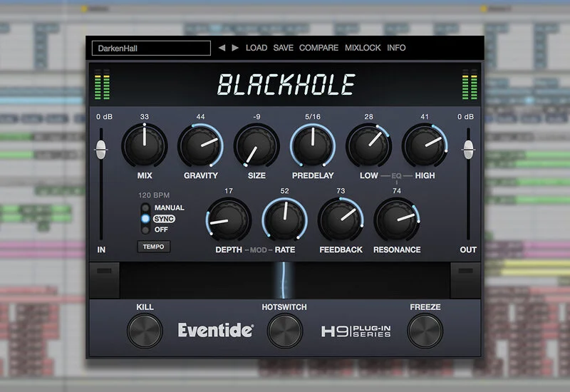Image resolution: width=570 pixels, height=392 pixels.
Task: Click the output 0 dB readout
Action: pos(465,117)
